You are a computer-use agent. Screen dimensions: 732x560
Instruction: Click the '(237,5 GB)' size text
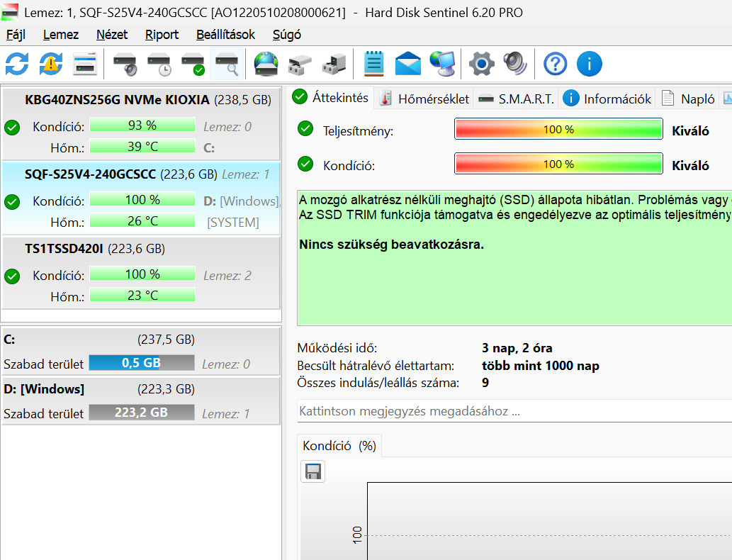pos(167,340)
